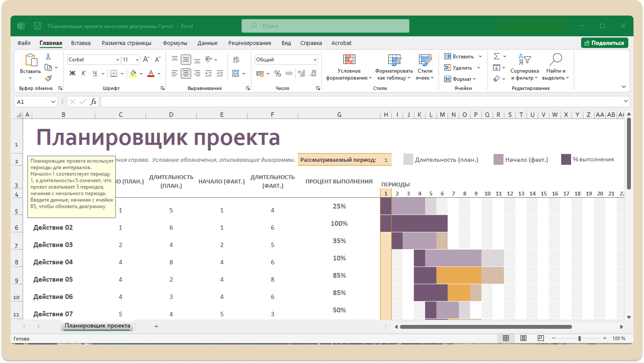
Task: Click Формат in Cells group
Action: (x=460, y=79)
